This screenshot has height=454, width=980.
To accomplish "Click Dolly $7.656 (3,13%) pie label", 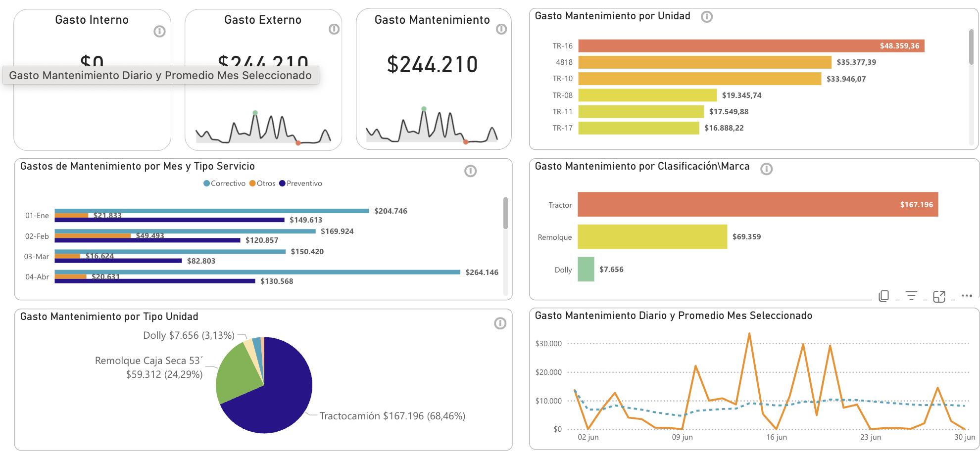I will click(189, 335).
